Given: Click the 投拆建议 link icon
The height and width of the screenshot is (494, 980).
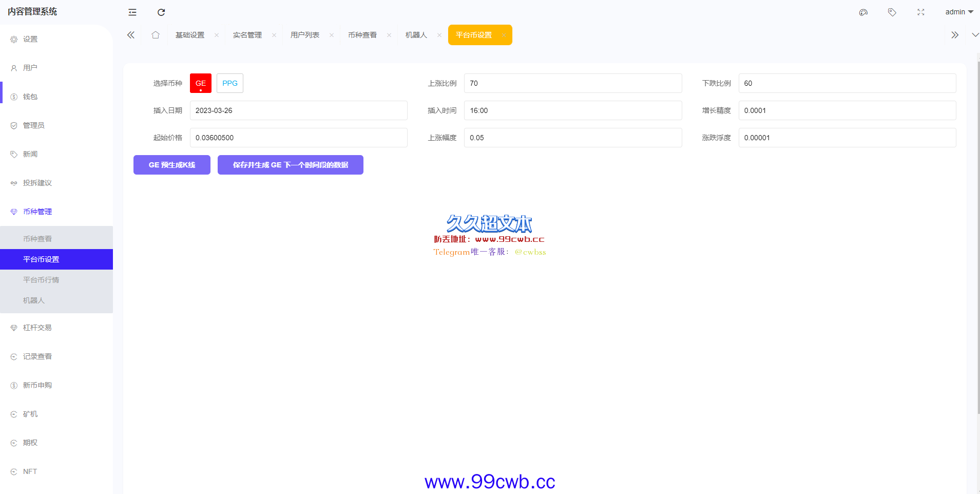Looking at the screenshot, I should click(14, 183).
